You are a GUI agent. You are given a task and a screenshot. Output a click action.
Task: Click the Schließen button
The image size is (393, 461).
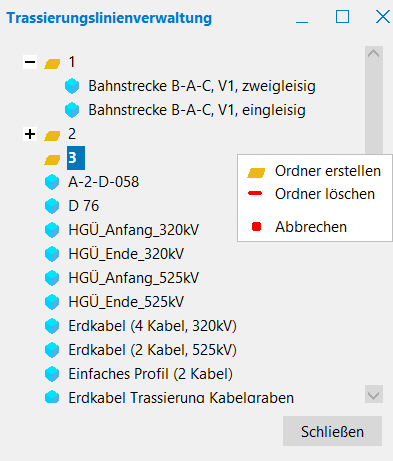(x=332, y=431)
